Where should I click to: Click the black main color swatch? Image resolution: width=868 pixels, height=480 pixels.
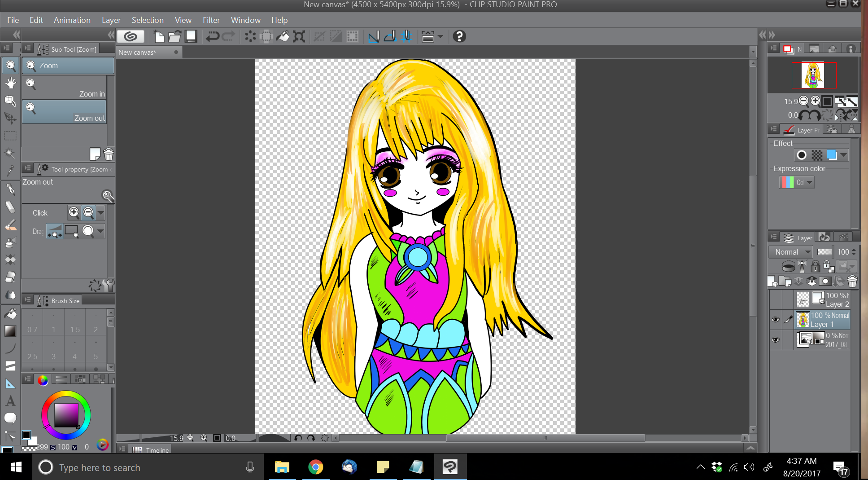26,435
